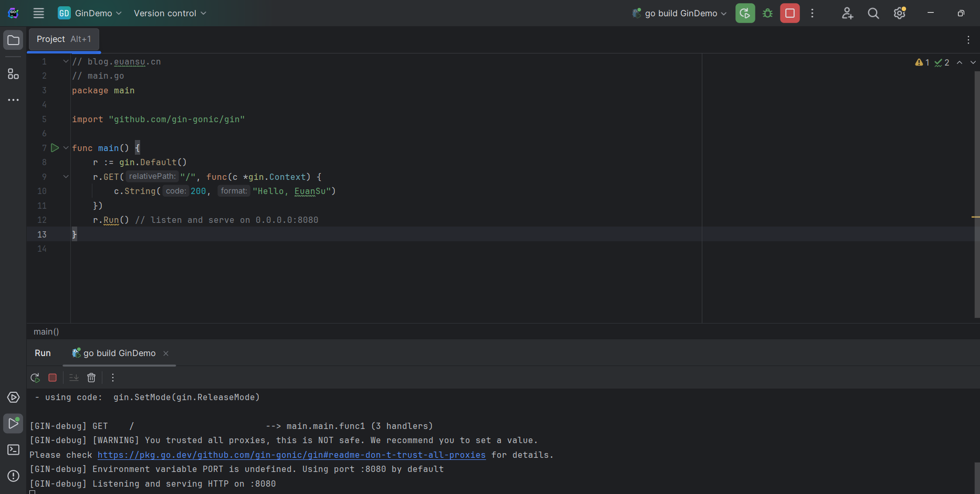Image resolution: width=980 pixels, height=494 pixels.
Task: Open editor tab options kebab menu
Action: [x=968, y=40]
